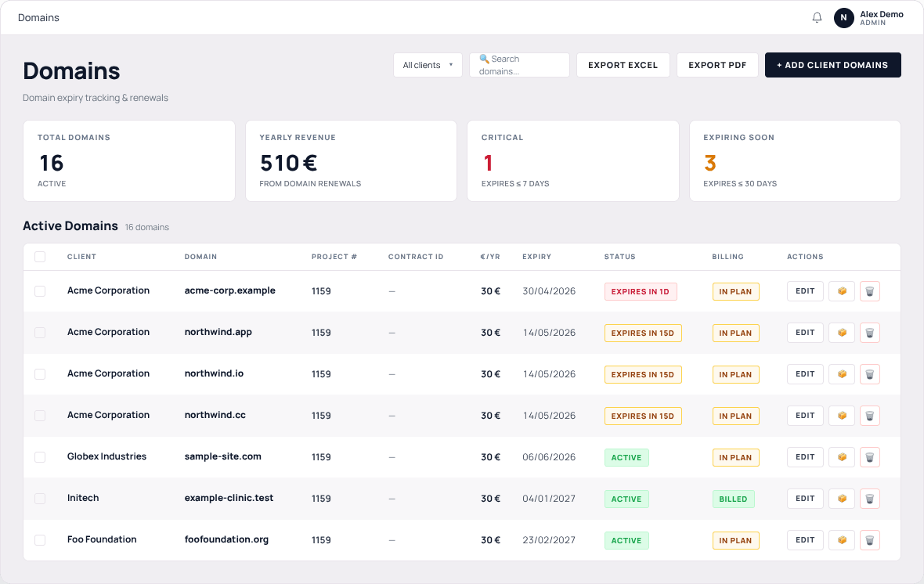Screen dimensions: 924x584
Task: Edit the foofoundation.org domain
Action: coord(805,540)
